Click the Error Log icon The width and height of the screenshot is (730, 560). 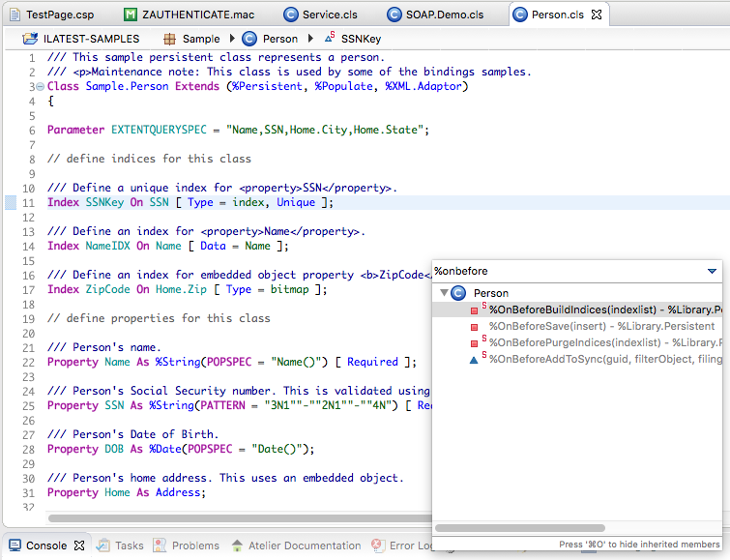tap(377, 545)
